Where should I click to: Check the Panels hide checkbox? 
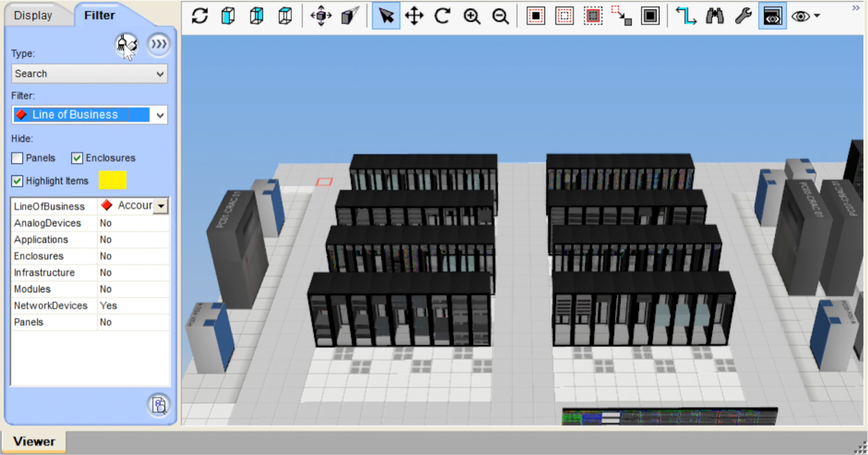click(x=18, y=158)
